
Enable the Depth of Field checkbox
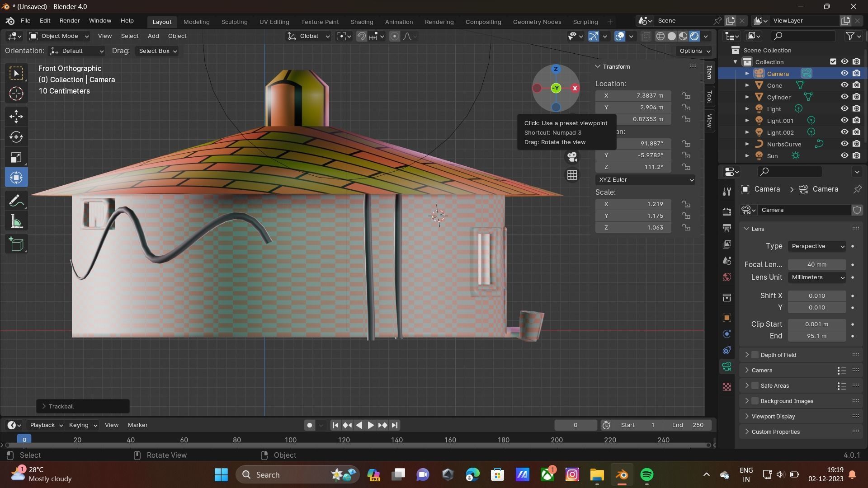click(x=755, y=355)
